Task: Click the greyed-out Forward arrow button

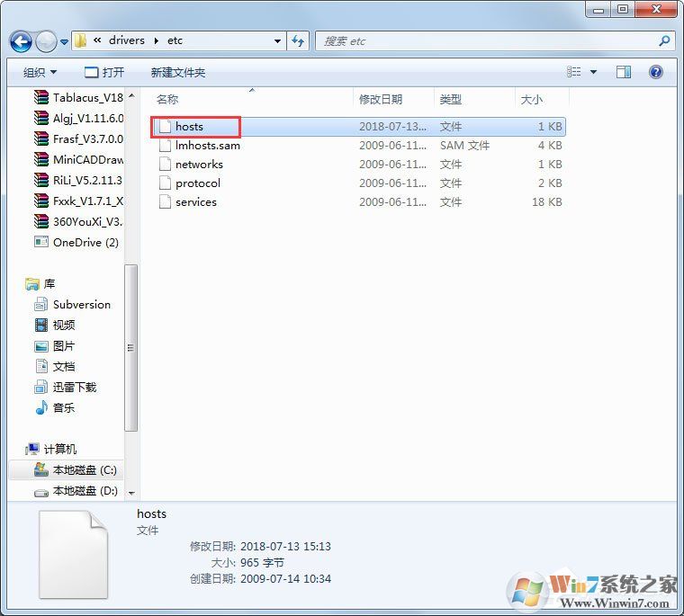Action: 46,42
